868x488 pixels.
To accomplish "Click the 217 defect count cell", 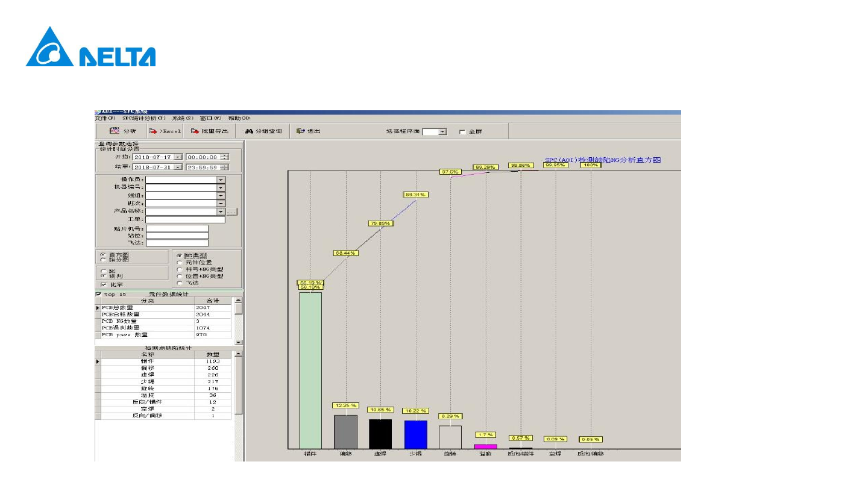I will click(213, 382).
